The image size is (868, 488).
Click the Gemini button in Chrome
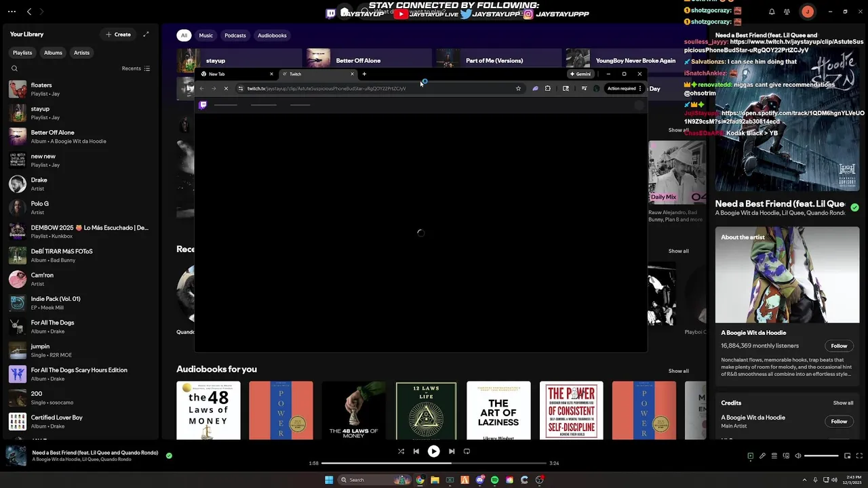580,74
